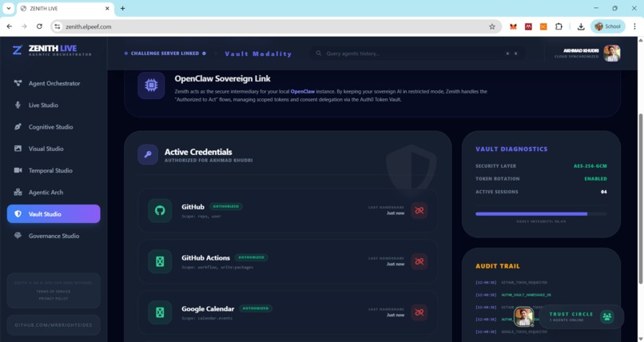Viewport: 644px width, 342px height.
Task: Click the AES-256-GCM security layer value
Action: [x=590, y=166]
